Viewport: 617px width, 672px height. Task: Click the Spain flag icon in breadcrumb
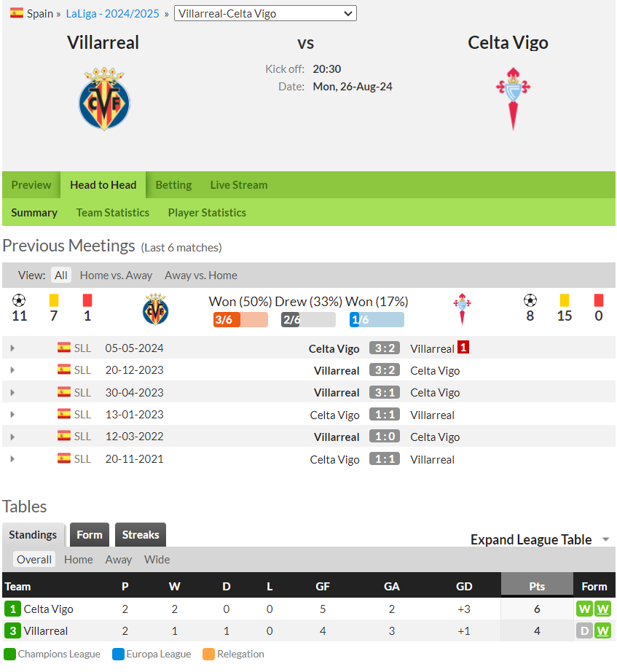17,13
